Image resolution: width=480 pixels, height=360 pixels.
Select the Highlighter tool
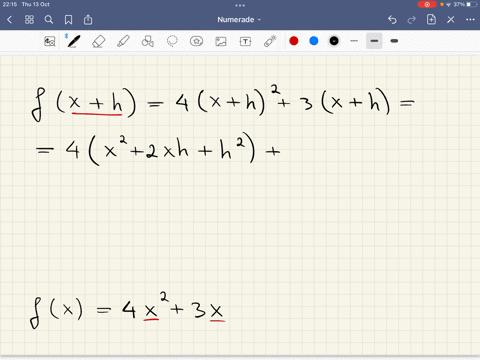[x=123, y=41]
